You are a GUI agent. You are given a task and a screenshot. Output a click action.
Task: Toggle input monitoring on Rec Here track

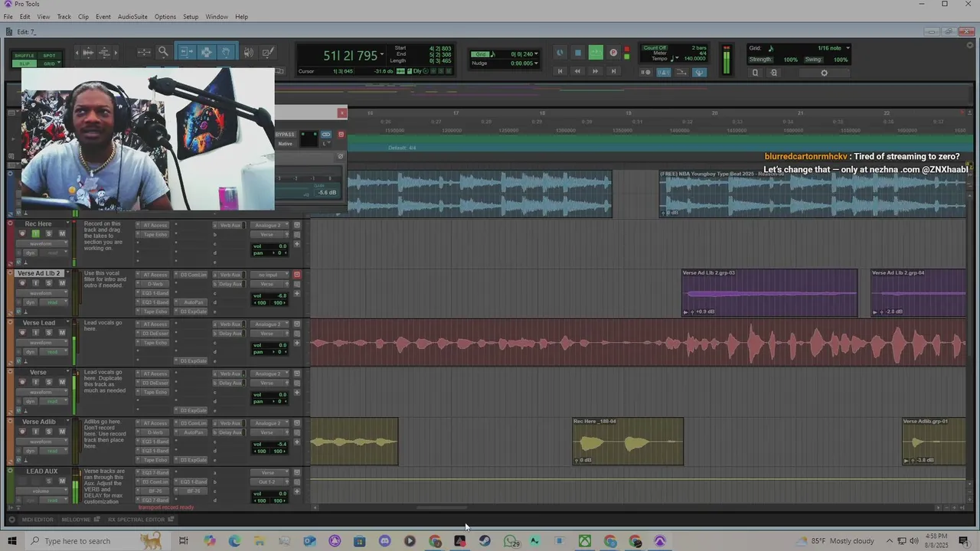[x=35, y=233]
